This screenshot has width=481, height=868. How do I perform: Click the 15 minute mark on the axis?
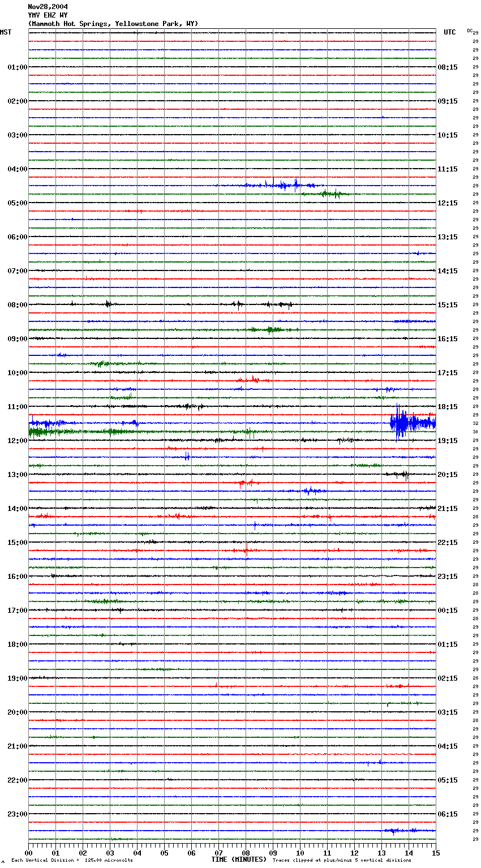[x=436, y=853]
